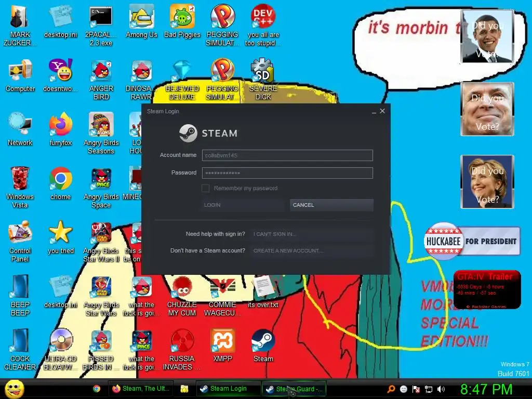Viewport: 532px width, 399px height.
Task: Click the Obama 'Did you Vote?' gadget
Action: pyautogui.click(x=487, y=36)
